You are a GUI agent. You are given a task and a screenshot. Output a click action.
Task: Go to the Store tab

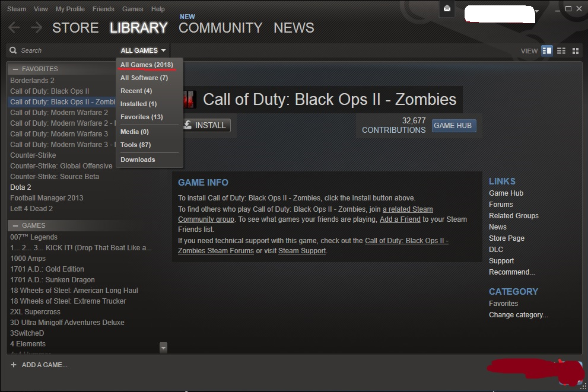click(75, 28)
